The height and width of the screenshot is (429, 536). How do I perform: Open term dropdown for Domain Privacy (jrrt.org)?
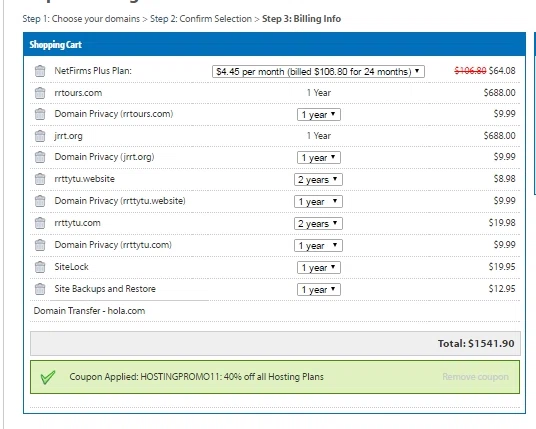pyautogui.click(x=319, y=158)
